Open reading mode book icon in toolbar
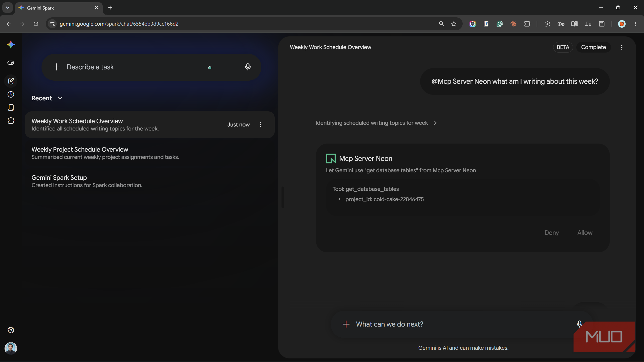This screenshot has height=362, width=644. 575,24
